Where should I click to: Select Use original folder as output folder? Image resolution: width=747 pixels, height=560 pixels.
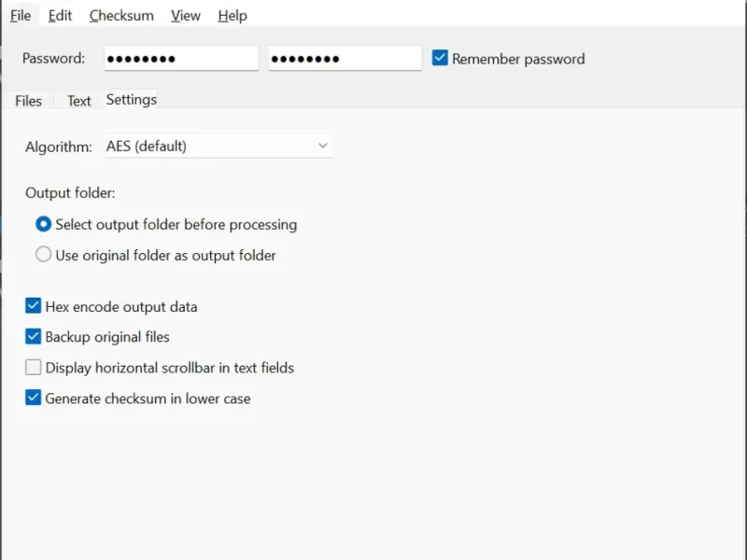(x=43, y=255)
